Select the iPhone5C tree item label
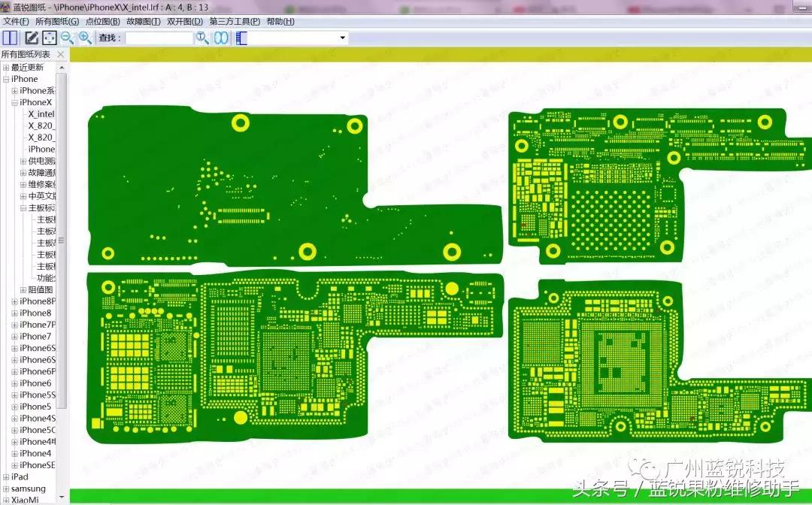 [x=38, y=430]
